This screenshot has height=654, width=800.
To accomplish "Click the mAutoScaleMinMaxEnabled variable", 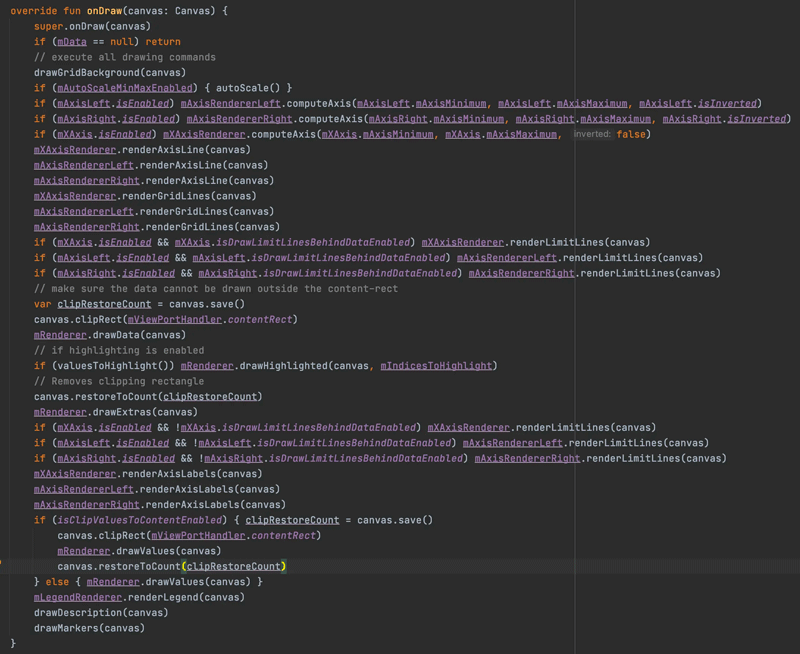I will (125, 88).
